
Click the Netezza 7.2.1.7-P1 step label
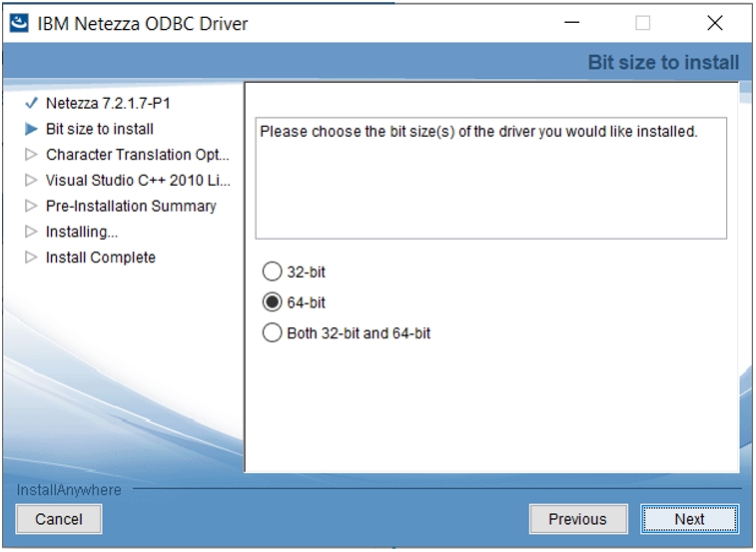(x=108, y=103)
